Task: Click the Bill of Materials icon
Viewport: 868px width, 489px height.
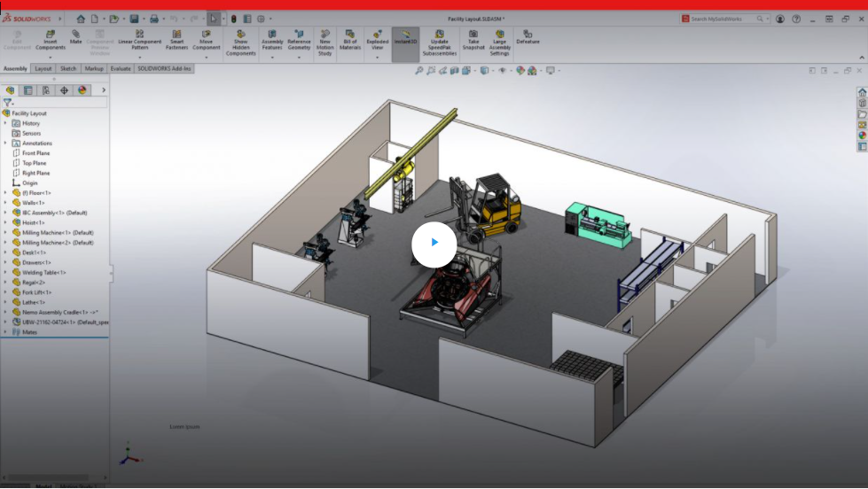Action: tap(350, 40)
